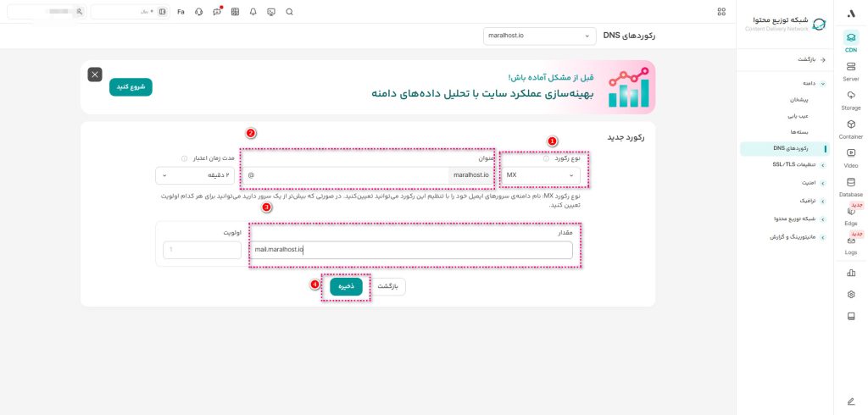Image resolution: width=868 pixels, height=415 pixels.
Task: Open the documentation book icon in sidebar
Action: coord(851,317)
